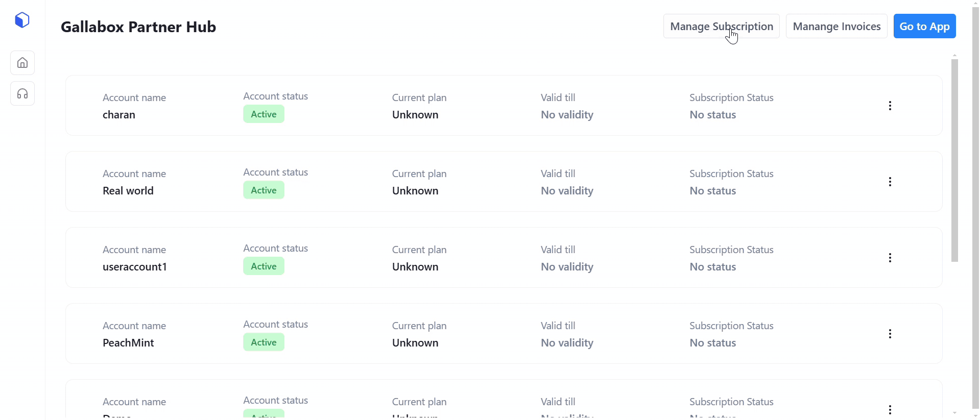This screenshot has width=980, height=420.
Task: Open the headset support sidebar icon
Action: pyautogui.click(x=22, y=93)
